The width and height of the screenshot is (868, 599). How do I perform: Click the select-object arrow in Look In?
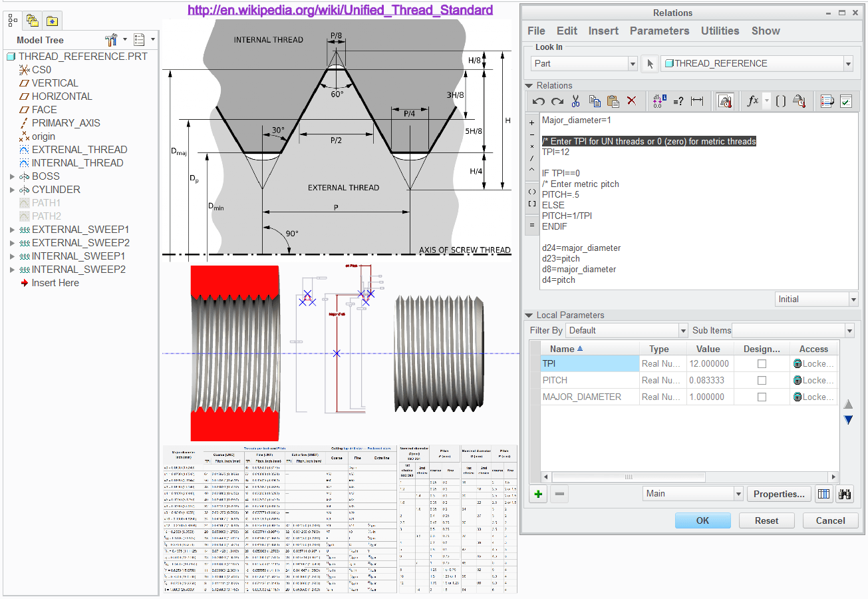click(x=650, y=64)
